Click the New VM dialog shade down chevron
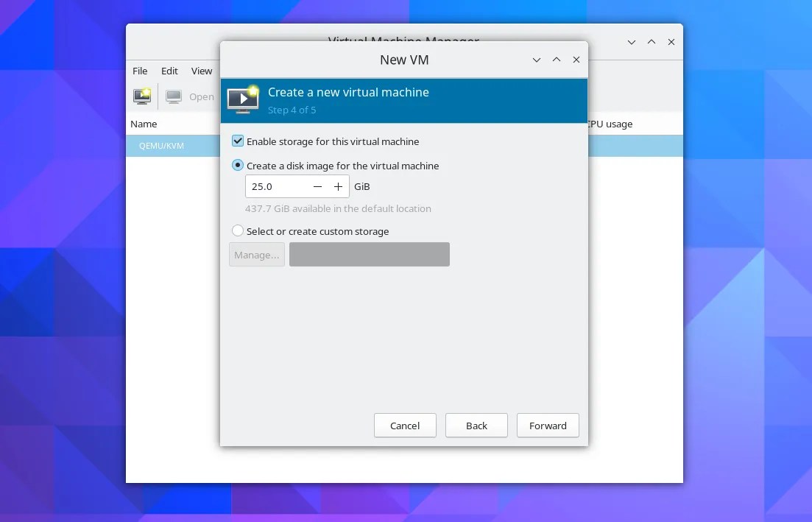Viewport: 812px width, 522px height. [536, 60]
